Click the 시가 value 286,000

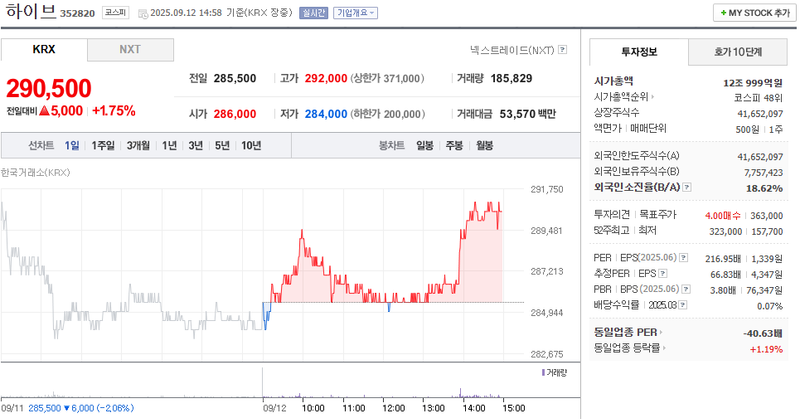(235, 114)
